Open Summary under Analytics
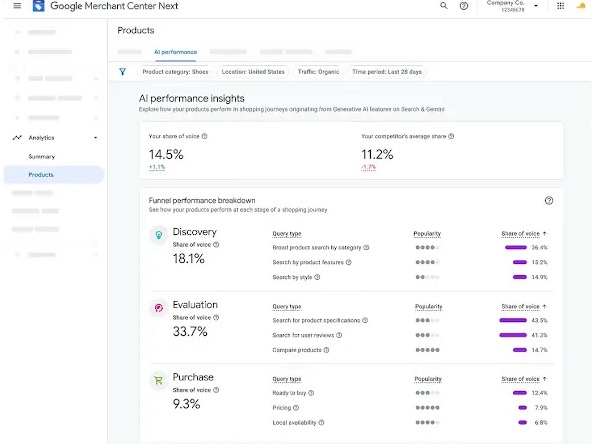The image size is (592, 444). coord(42,156)
